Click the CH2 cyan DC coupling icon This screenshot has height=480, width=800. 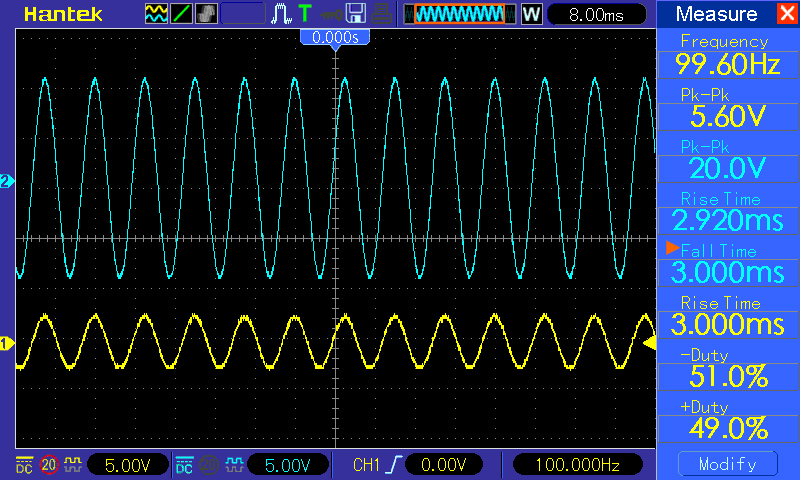tap(184, 465)
